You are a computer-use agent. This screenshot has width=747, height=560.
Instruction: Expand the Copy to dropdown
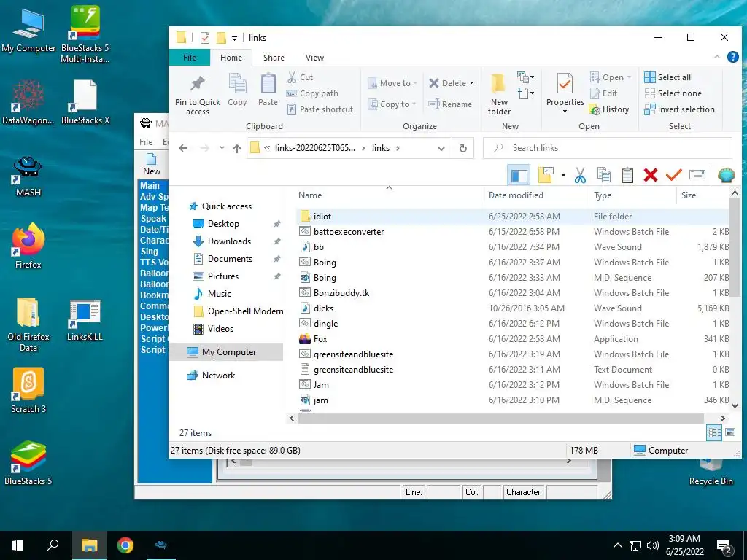pyautogui.click(x=414, y=104)
